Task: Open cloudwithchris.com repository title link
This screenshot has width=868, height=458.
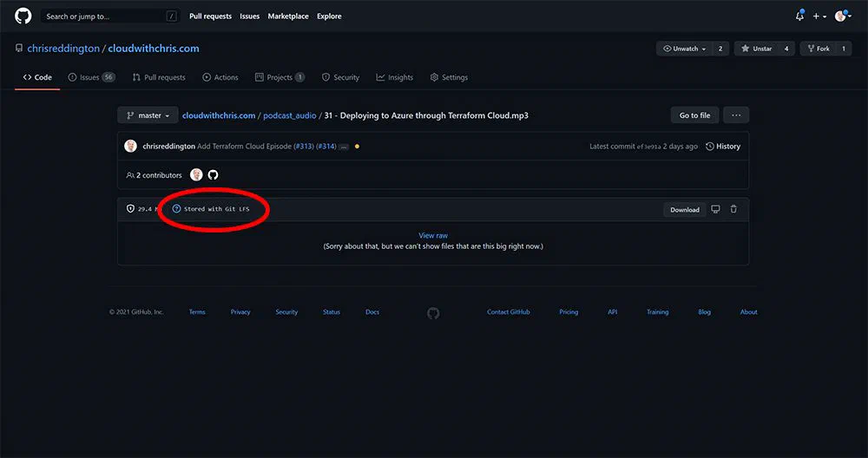Action: point(154,48)
